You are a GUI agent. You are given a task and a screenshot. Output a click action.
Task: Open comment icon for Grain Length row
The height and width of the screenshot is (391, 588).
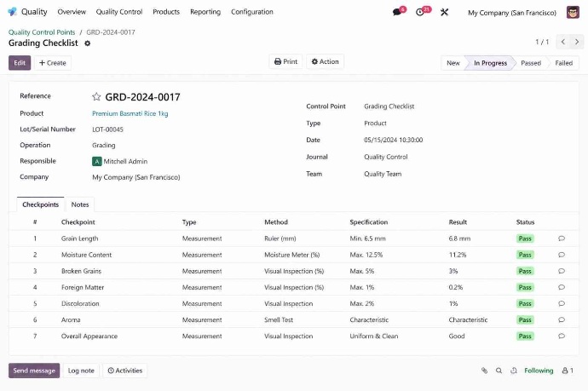pos(562,239)
